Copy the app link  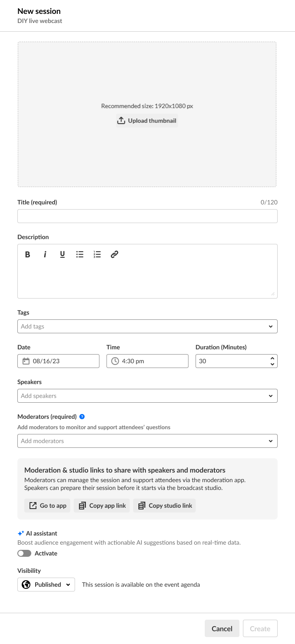point(102,506)
